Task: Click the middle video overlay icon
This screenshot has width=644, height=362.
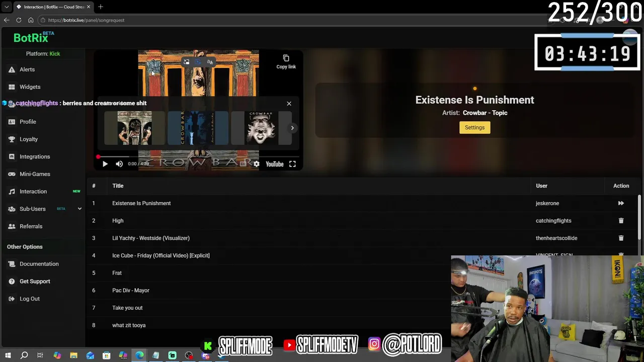Action: coord(198,62)
